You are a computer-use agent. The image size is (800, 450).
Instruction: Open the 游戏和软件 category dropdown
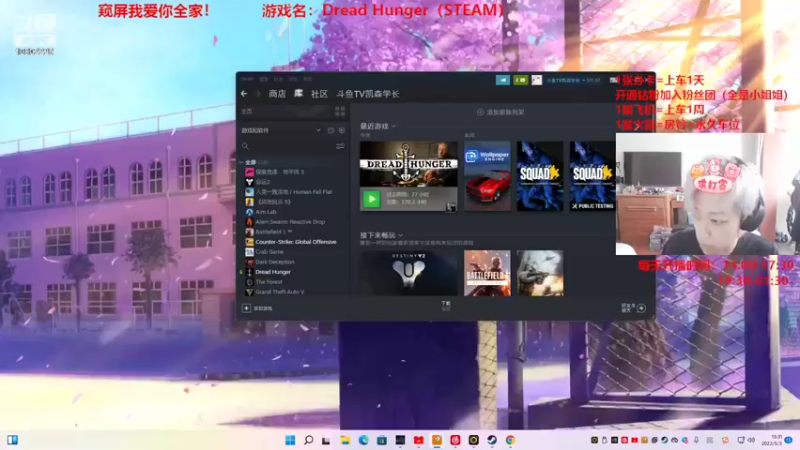click(318, 131)
